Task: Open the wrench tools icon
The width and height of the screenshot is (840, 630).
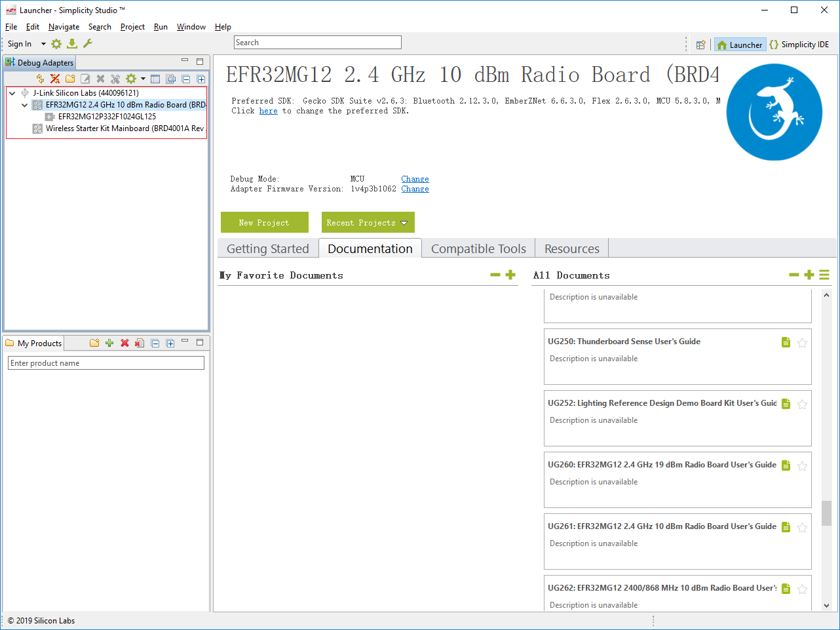Action: [x=87, y=44]
